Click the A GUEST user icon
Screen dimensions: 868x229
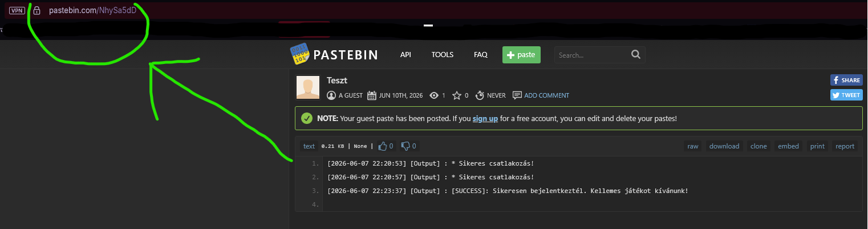pos(331,95)
